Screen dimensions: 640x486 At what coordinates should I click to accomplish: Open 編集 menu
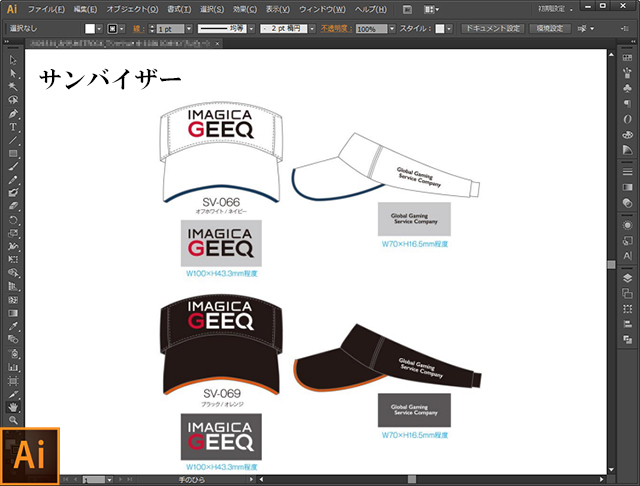coord(85,9)
